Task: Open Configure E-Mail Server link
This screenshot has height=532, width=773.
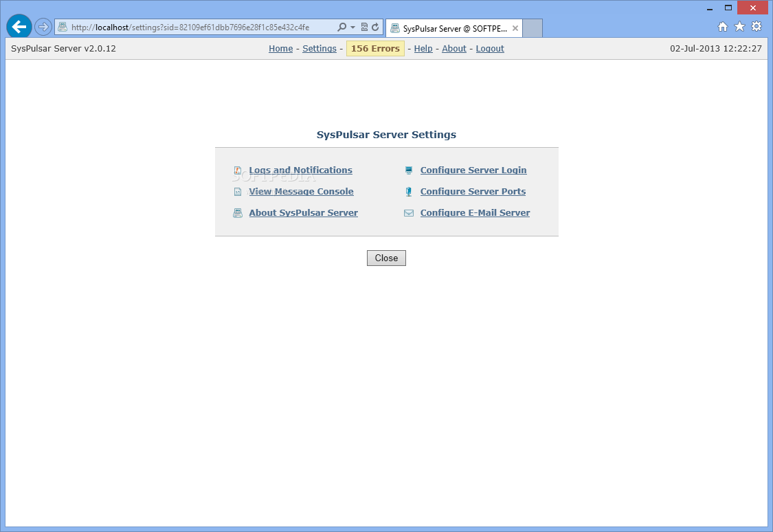Action: (475, 212)
